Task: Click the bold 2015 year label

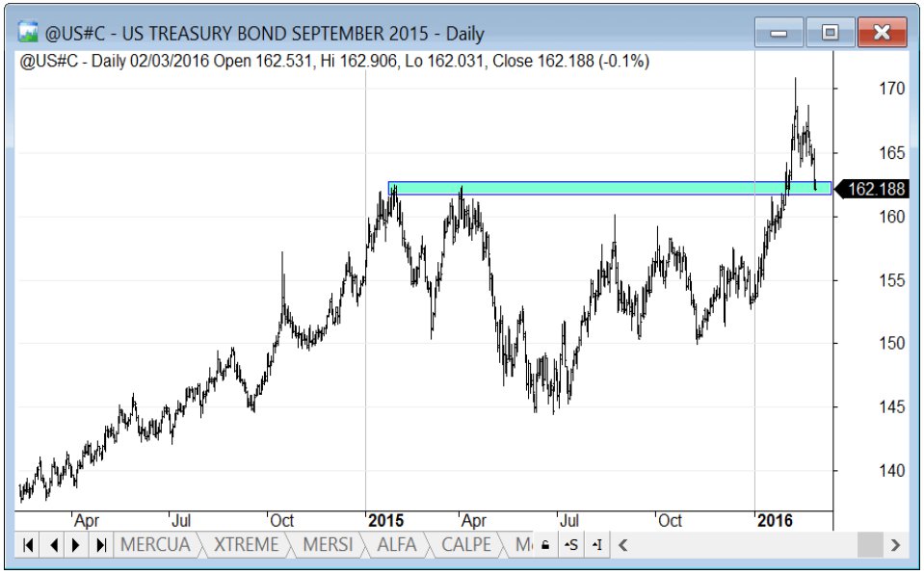Action: [386, 520]
